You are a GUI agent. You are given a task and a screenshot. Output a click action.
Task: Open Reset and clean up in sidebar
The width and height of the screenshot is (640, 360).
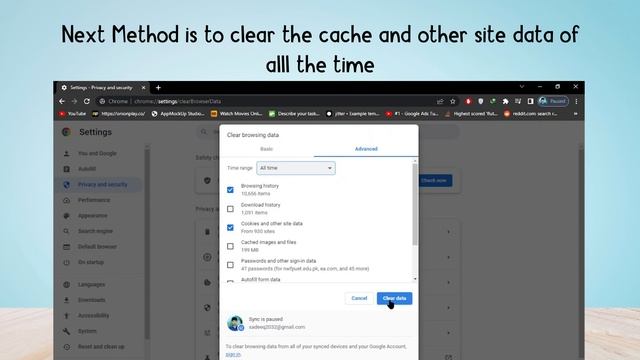(101, 347)
